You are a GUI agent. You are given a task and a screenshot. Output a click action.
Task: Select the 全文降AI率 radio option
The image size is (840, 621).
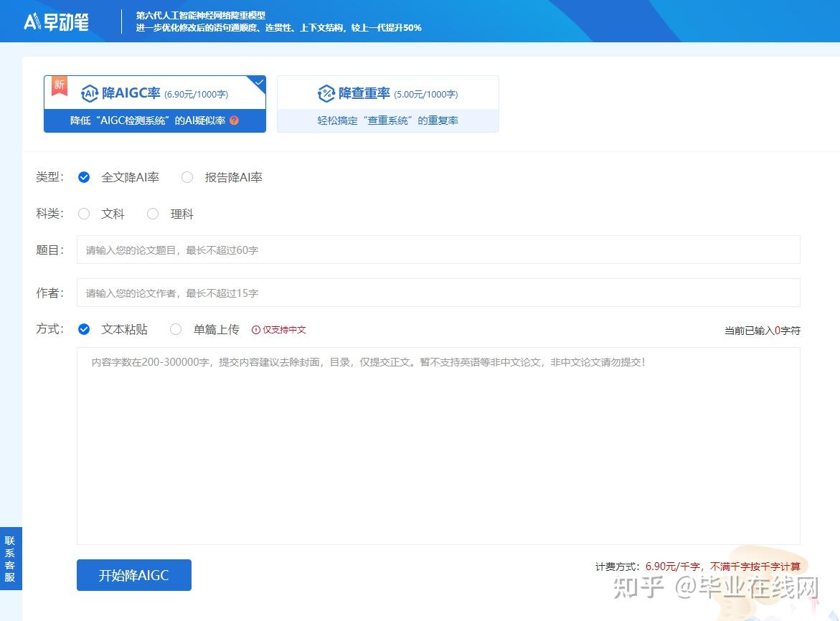[84, 177]
